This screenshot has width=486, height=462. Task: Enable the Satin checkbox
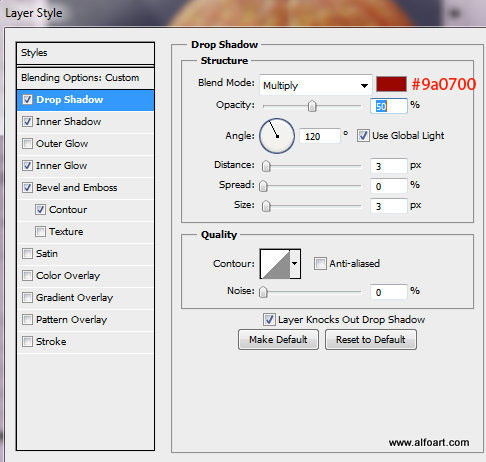coord(27,254)
